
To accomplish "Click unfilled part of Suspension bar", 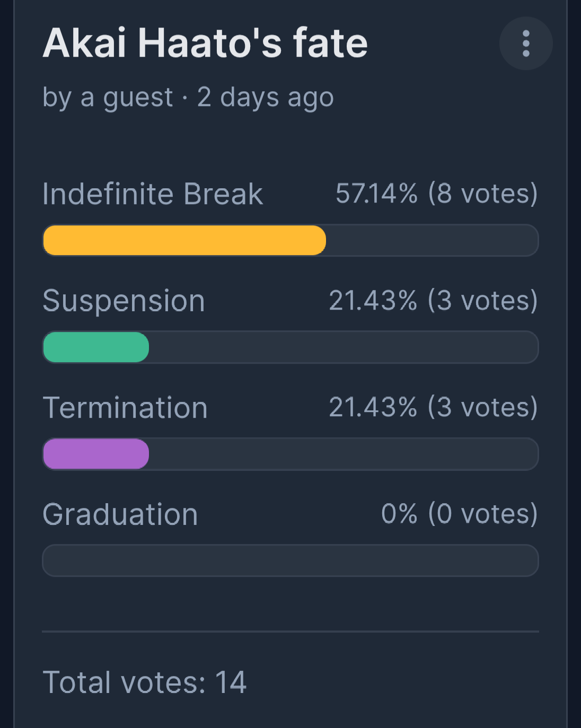I will pos(344,347).
